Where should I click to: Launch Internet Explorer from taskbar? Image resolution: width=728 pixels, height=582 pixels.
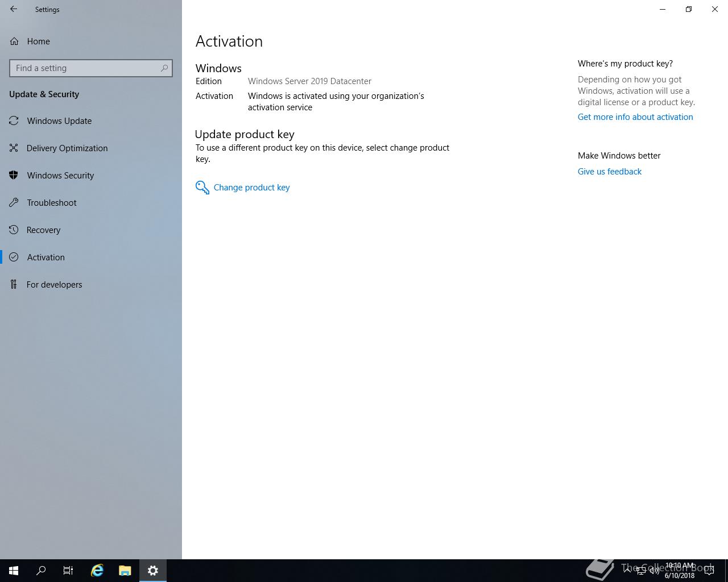click(97, 571)
